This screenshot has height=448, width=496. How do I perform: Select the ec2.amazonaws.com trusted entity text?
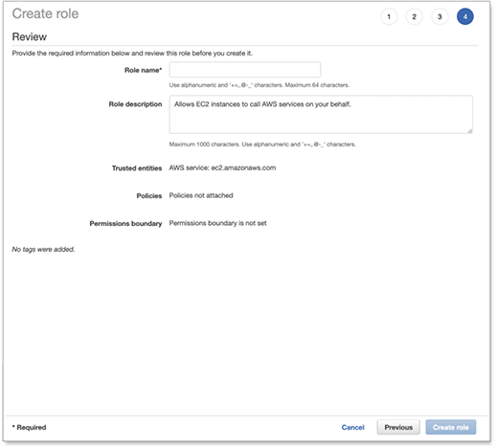[243, 168]
